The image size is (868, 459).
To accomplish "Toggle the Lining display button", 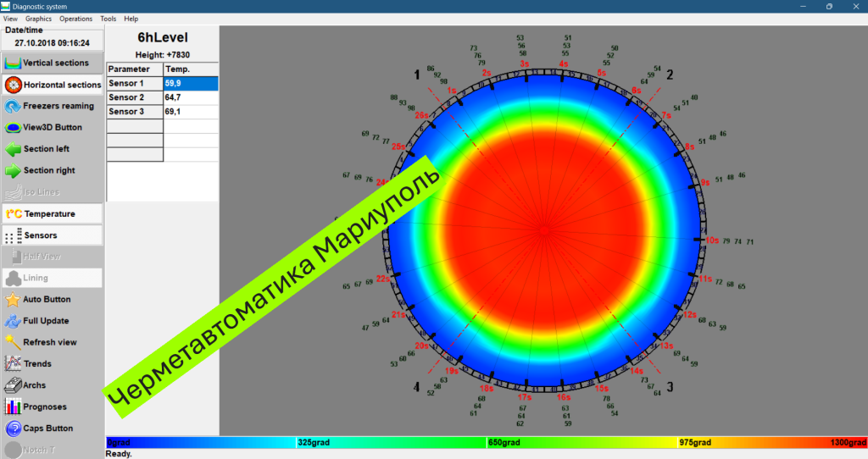I will click(x=53, y=278).
